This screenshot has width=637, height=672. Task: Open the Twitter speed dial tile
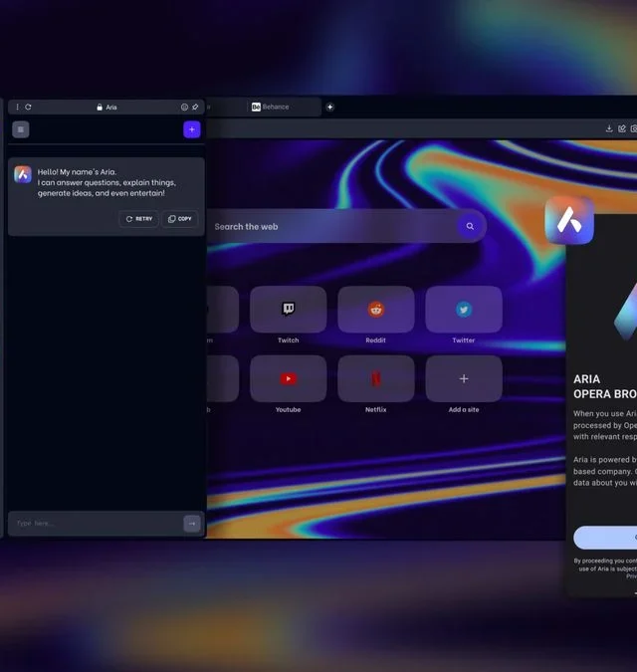464,309
